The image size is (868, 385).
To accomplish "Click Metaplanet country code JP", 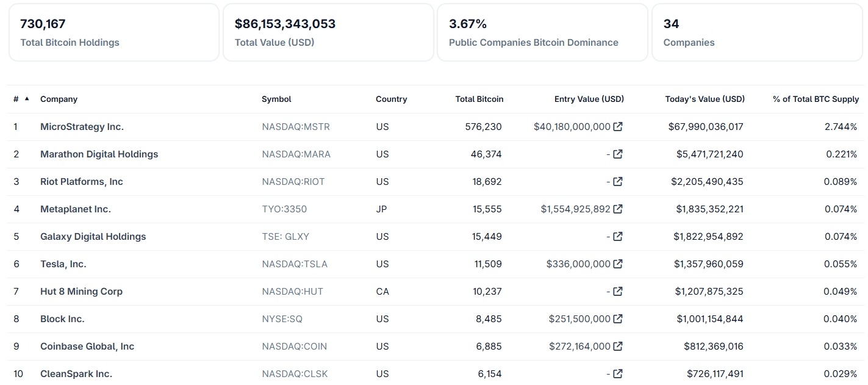I will click(381, 209).
